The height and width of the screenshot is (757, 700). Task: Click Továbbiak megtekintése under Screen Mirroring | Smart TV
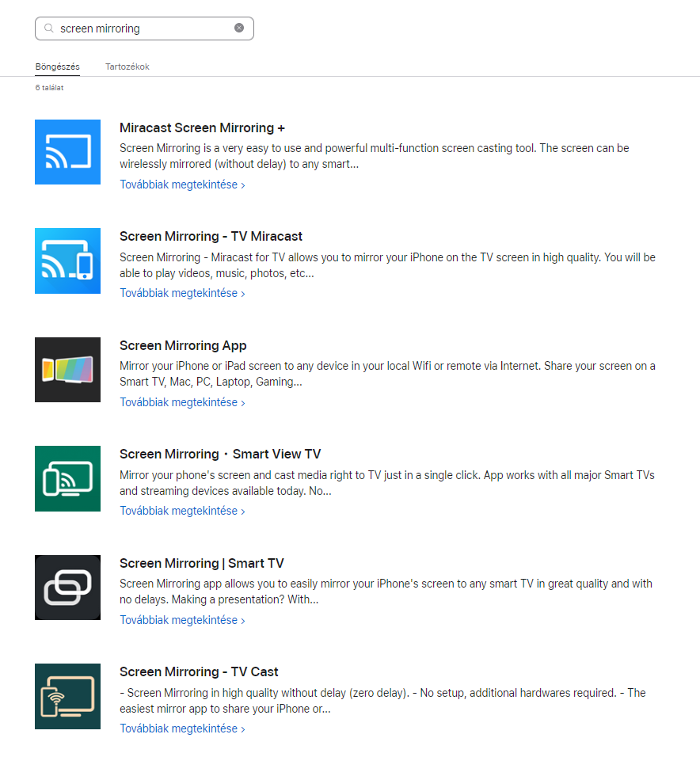click(x=182, y=620)
